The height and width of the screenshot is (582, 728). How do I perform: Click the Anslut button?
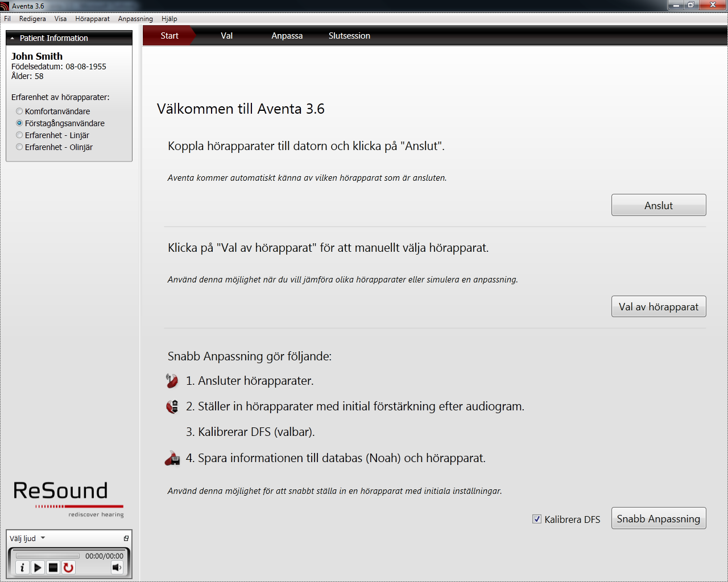(x=659, y=205)
